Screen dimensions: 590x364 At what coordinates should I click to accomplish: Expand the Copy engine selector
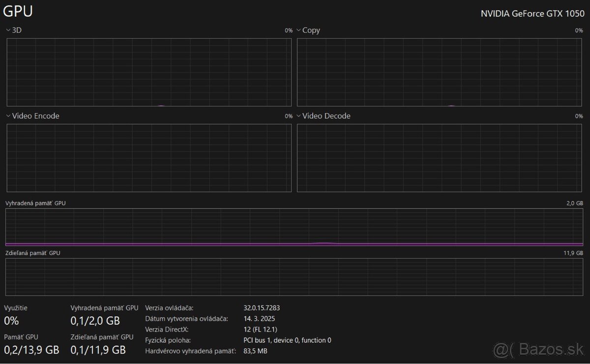click(x=298, y=30)
